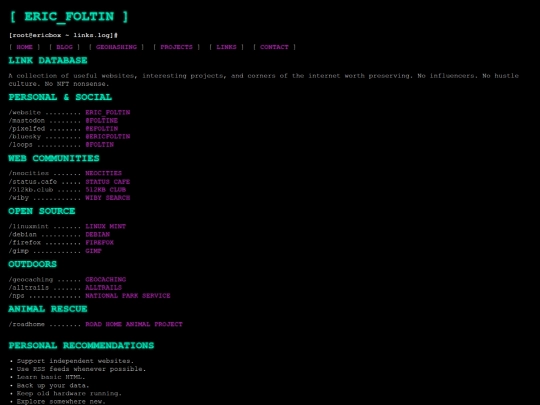Viewport: 540px width, 405px height.
Task: Click the /gimp path label
Action: (x=19, y=251)
